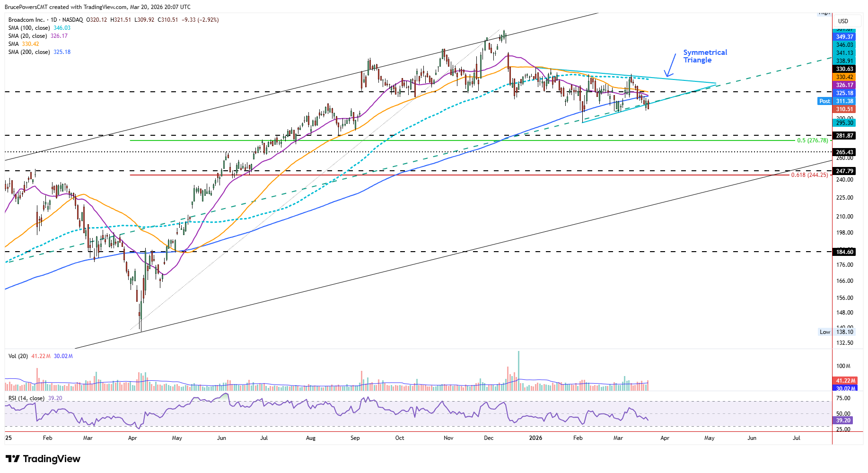Click the 349.37 blue price axis tag
The image size is (868, 473).
pyautogui.click(x=845, y=37)
